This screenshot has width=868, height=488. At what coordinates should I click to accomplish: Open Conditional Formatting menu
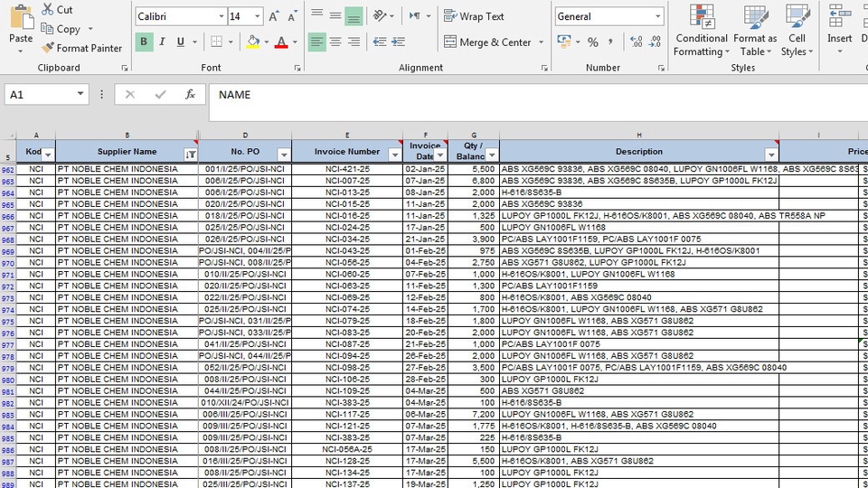702,31
